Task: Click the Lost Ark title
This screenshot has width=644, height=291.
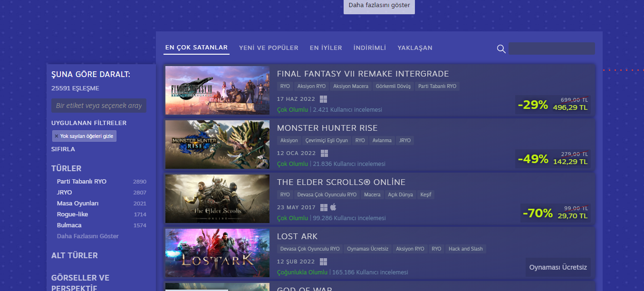Action: pyautogui.click(x=298, y=237)
